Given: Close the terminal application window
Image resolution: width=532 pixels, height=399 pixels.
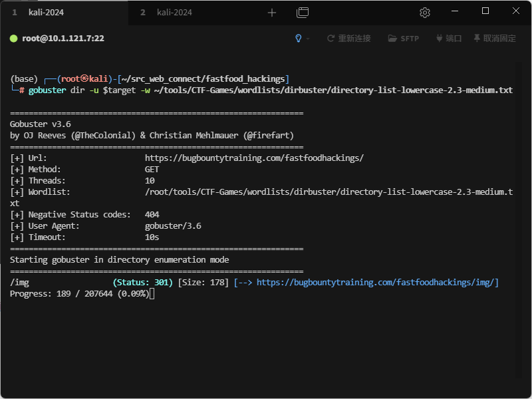Looking at the screenshot, I should [516, 11].
